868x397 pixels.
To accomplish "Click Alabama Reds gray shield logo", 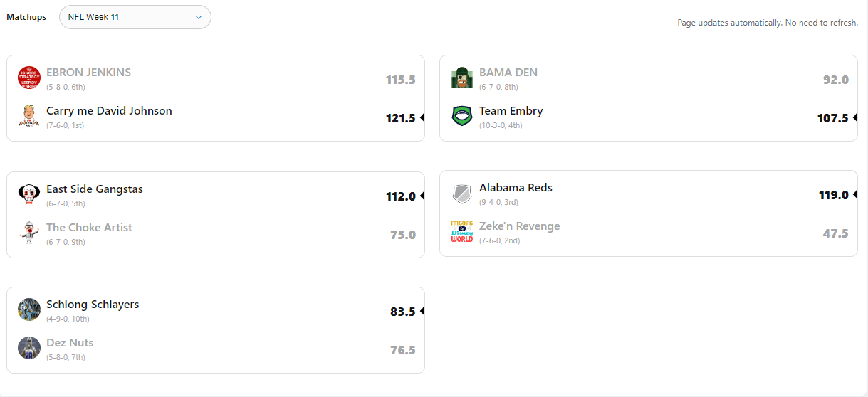I will [x=462, y=193].
